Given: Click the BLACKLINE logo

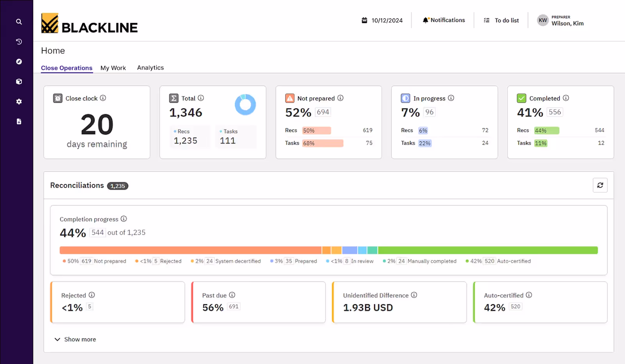Looking at the screenshot, I should click(89, 24).
